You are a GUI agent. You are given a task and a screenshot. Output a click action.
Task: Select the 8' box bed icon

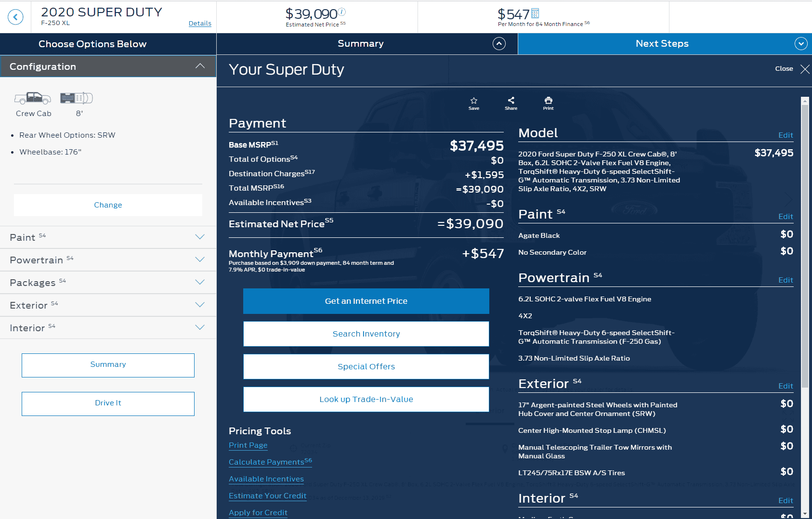[77, 98]
